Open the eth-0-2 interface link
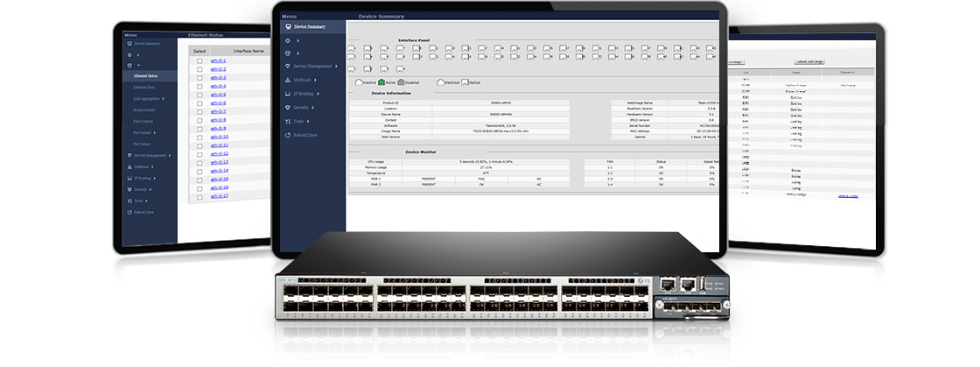 (218, 69)
